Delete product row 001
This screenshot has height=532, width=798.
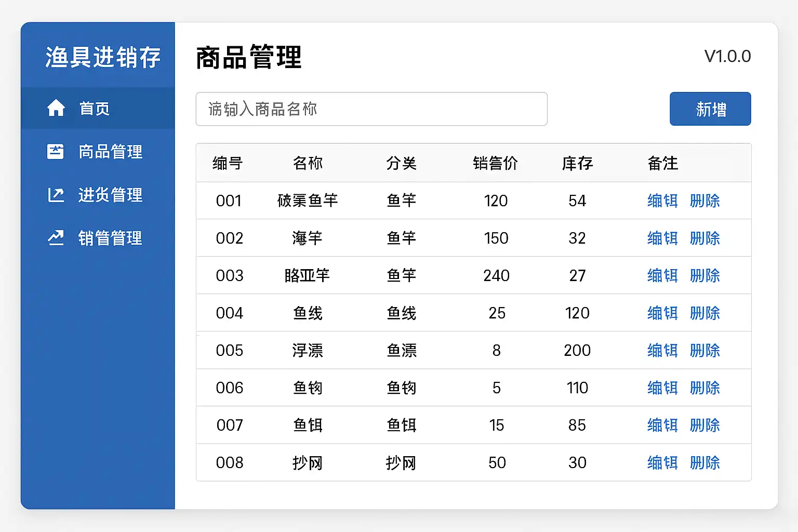704,201
